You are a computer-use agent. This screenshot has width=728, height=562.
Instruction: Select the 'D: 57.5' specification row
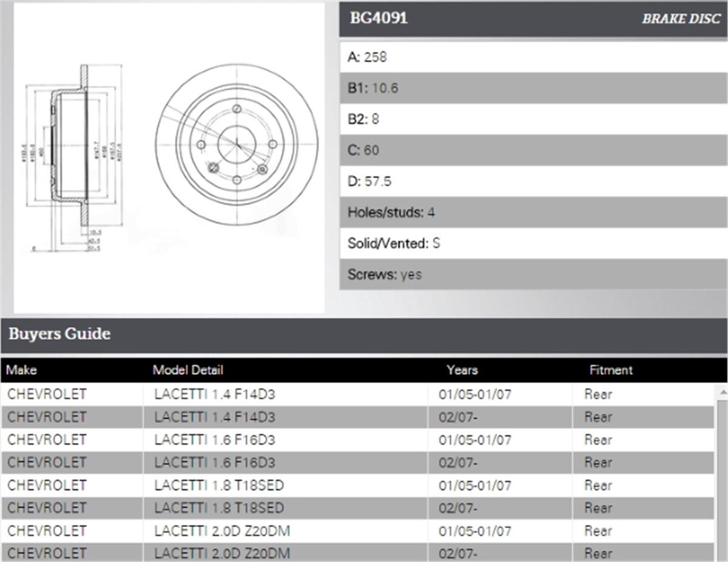(x=533, y=181)
